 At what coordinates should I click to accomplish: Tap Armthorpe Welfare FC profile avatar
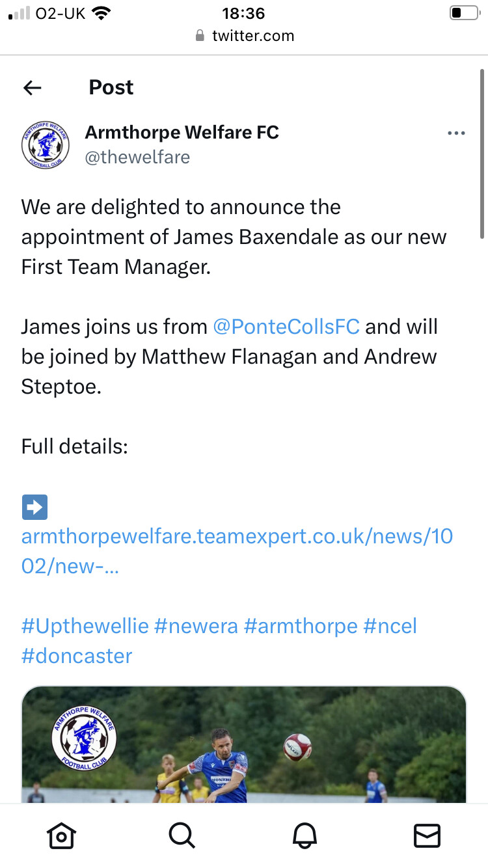45,145
